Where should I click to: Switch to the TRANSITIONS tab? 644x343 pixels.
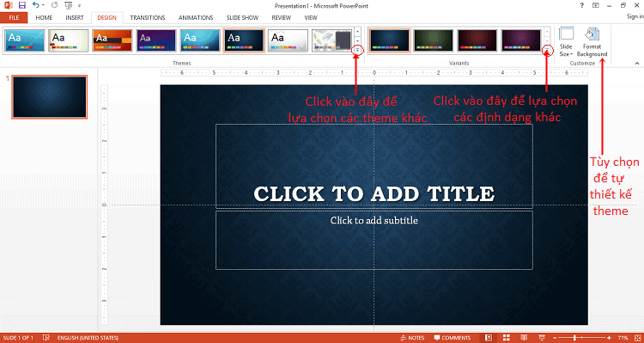point(148,18)
